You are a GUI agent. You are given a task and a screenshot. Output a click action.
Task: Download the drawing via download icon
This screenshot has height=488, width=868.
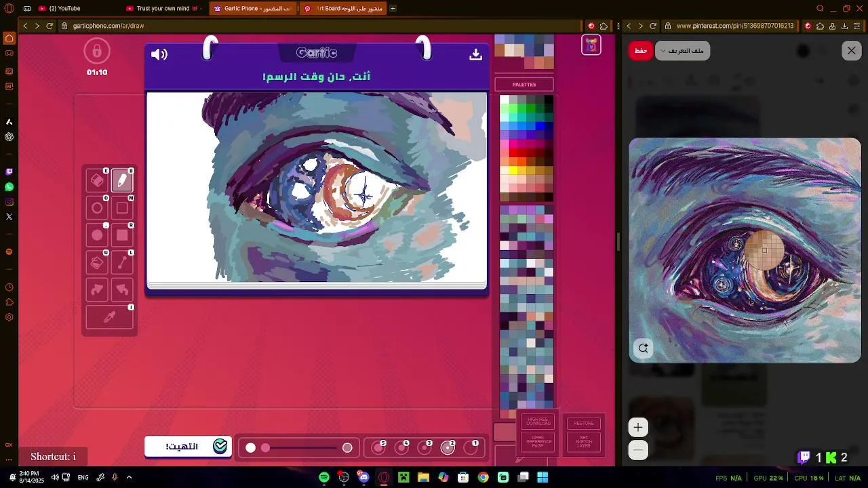(476, 55)
